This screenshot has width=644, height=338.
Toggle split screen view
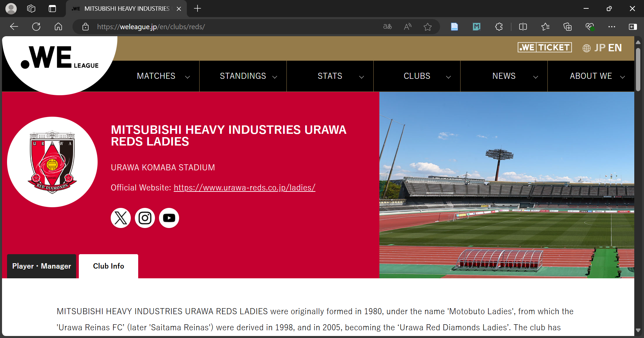pos(523,26)
